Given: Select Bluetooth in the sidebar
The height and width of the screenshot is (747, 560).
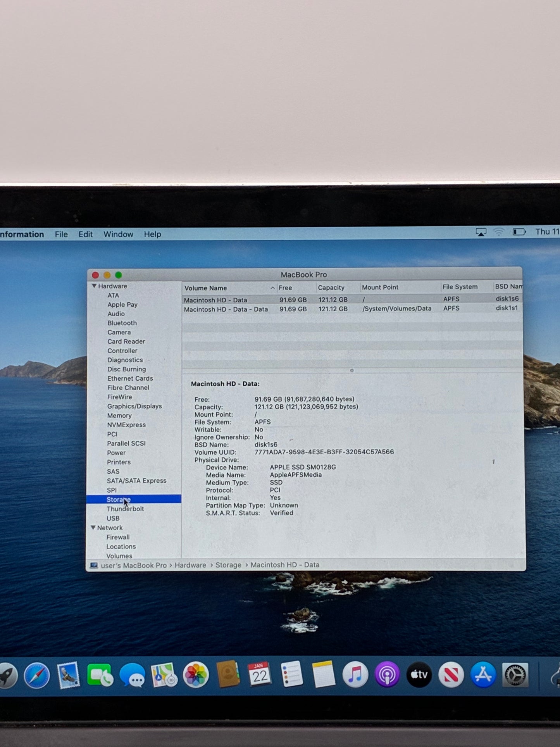Looking at the screenshot, I should (x=122, y=323).
